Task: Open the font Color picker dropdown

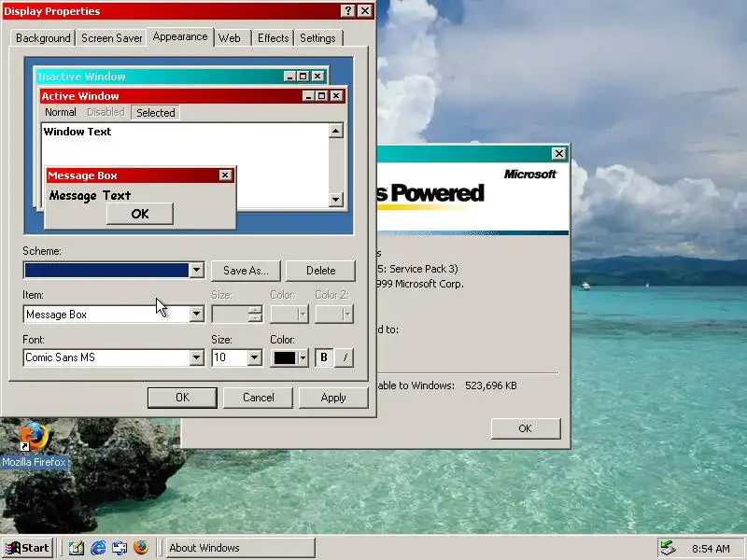Action: (x=289, y=357)
